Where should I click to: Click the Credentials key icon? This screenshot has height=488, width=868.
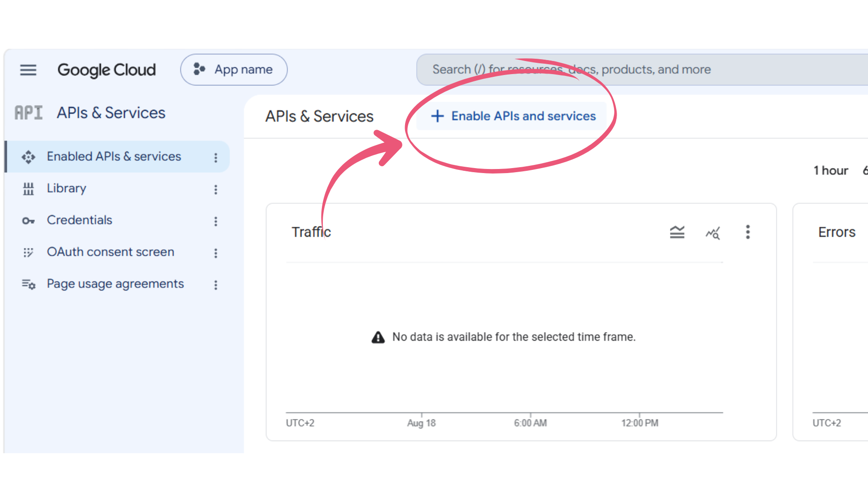pos(28,221)
